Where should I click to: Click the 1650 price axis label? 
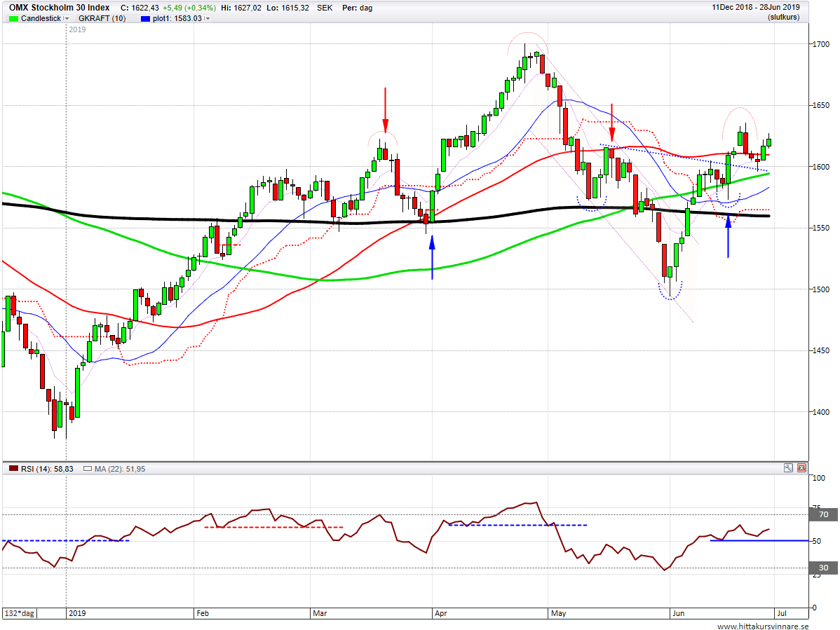pos(821,105)
